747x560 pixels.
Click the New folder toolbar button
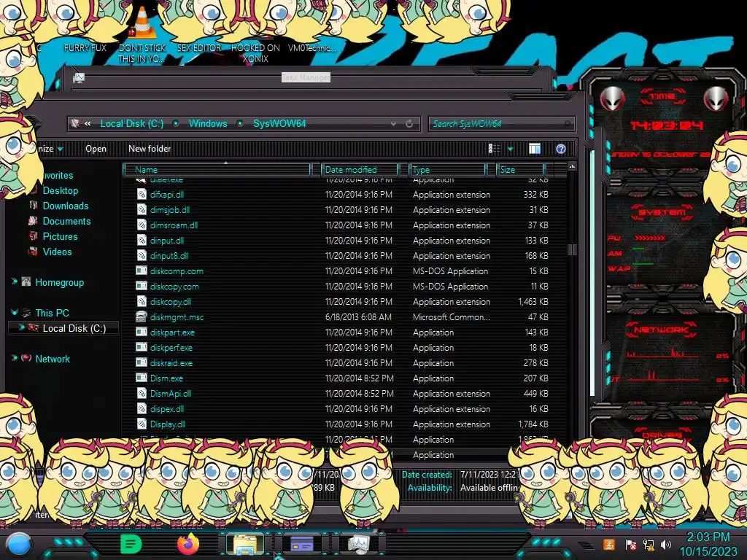[150, 149]
